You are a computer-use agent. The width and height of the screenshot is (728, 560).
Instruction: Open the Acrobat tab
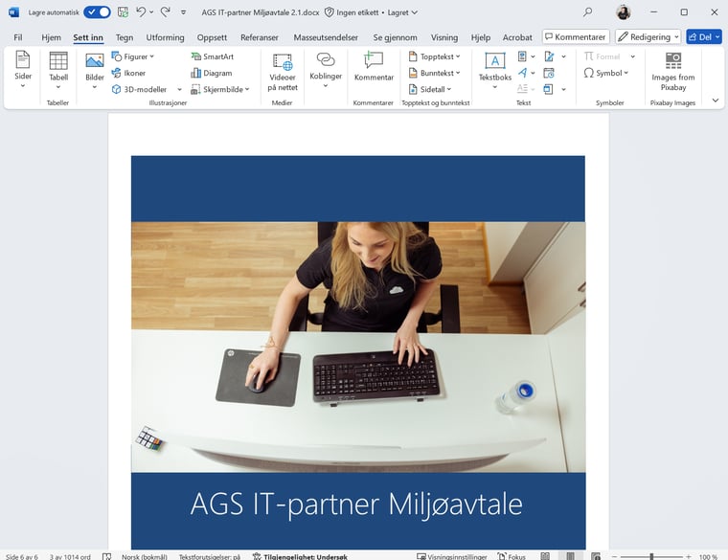click(x=517, y=37)
